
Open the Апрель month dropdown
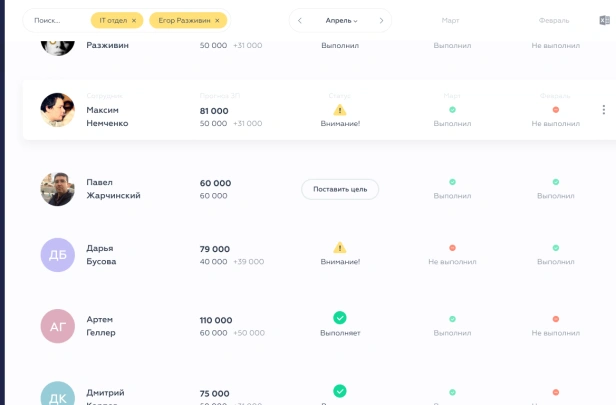(x=341, y=20)
